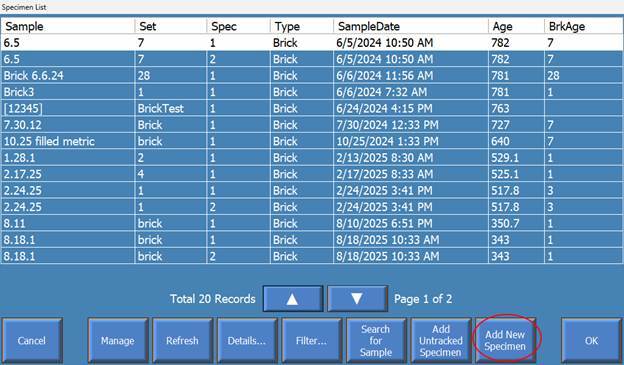This screenshot has height=365, width=624.
Task: Open the Filter... dialog
Action: point(312,340)
